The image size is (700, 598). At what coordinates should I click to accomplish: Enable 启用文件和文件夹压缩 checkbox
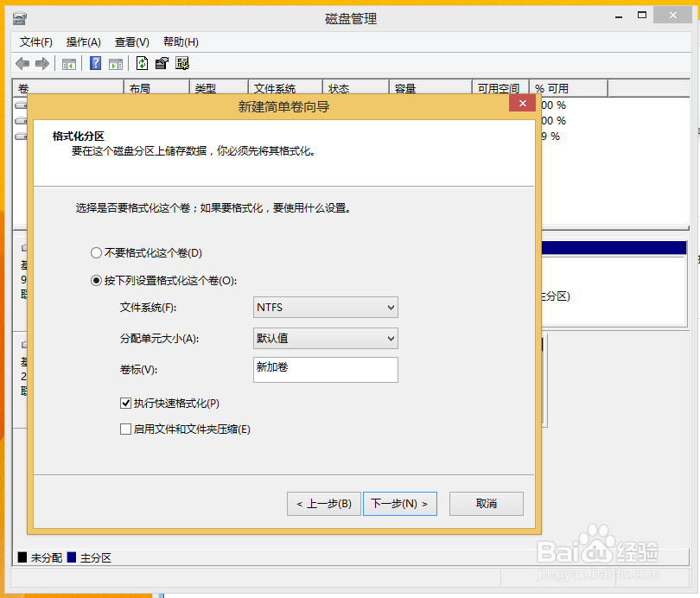pyautogui.click(x=125, y=429)
